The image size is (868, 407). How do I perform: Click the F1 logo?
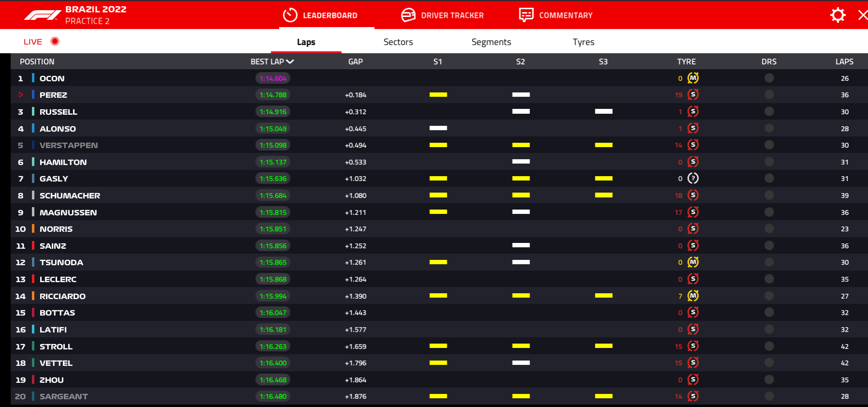coord(43,15)
